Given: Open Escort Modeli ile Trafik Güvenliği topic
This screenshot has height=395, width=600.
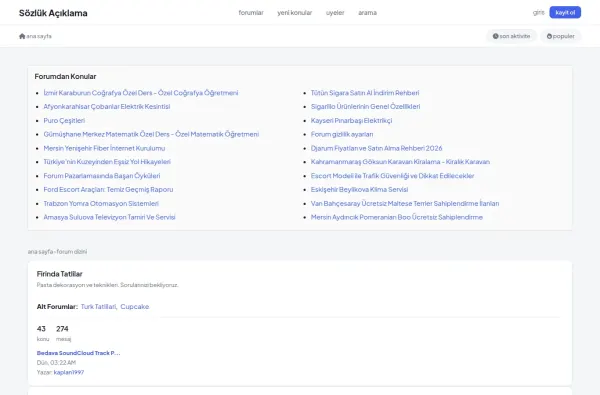Looking at the screenshot, I should 393,176.
